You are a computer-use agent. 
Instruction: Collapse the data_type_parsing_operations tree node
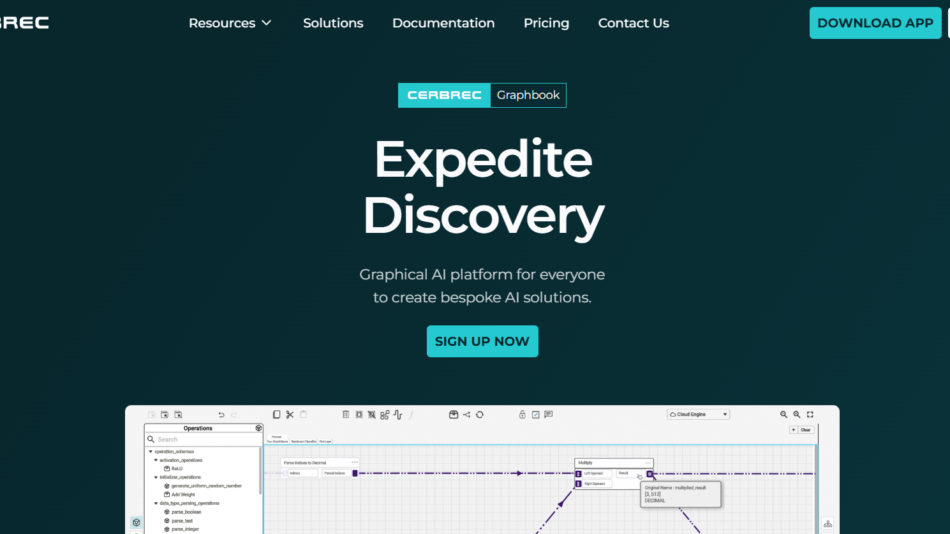(x=158, y=503)
